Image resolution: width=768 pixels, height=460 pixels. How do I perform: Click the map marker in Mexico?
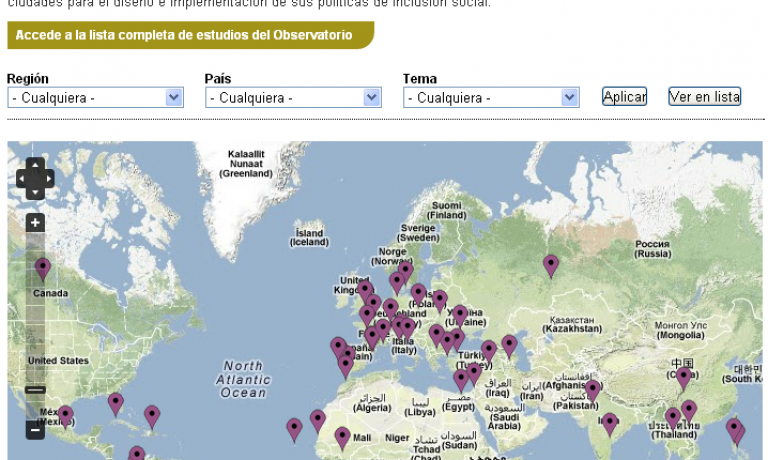[x=66, y=414]
